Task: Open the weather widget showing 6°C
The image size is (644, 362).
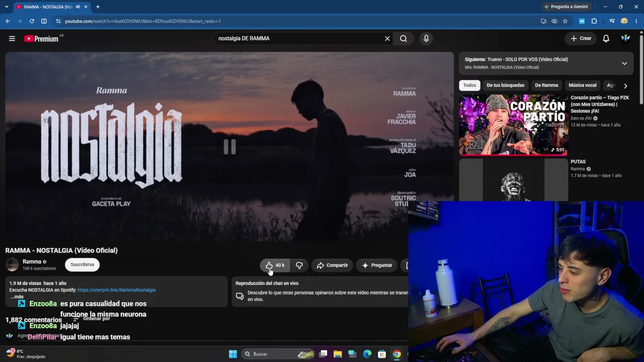Action: pyautogui.click(x=26, y=354)
